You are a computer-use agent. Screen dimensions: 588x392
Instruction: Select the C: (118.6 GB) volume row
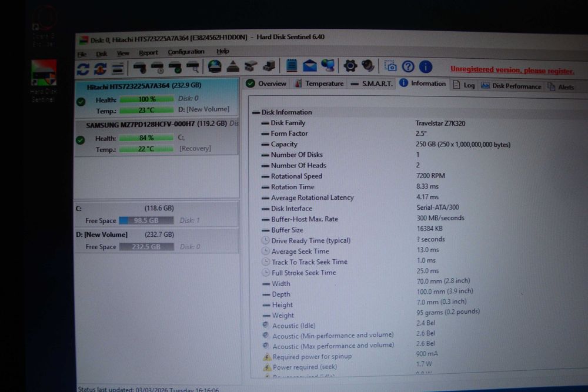pos(156,214)
